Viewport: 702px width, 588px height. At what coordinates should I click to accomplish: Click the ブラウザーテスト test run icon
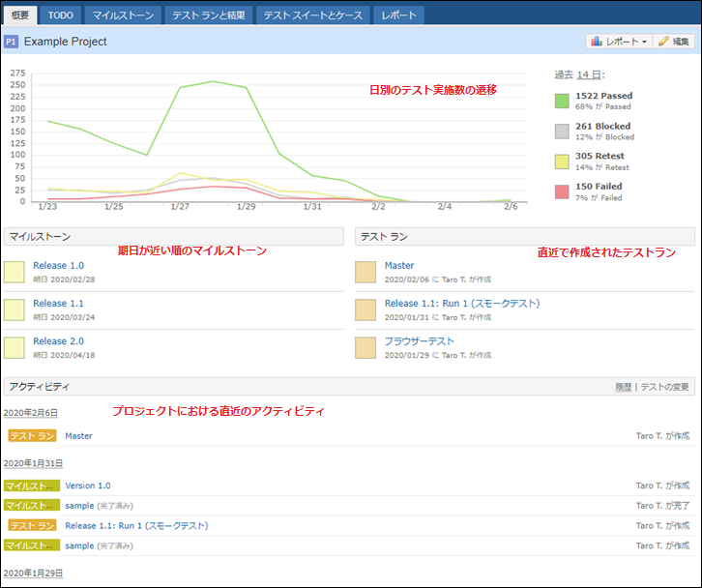coord(366,347)
